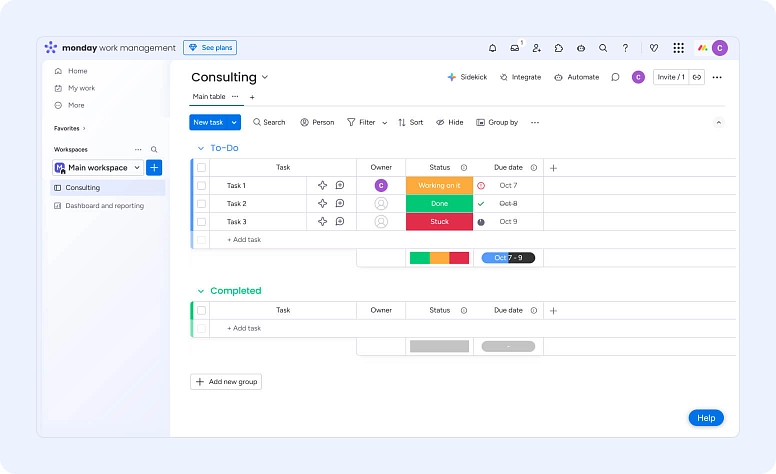This screenshot has height=474, width=776.
Task: Check the Task 1 row checkbox
Action: 201,186
